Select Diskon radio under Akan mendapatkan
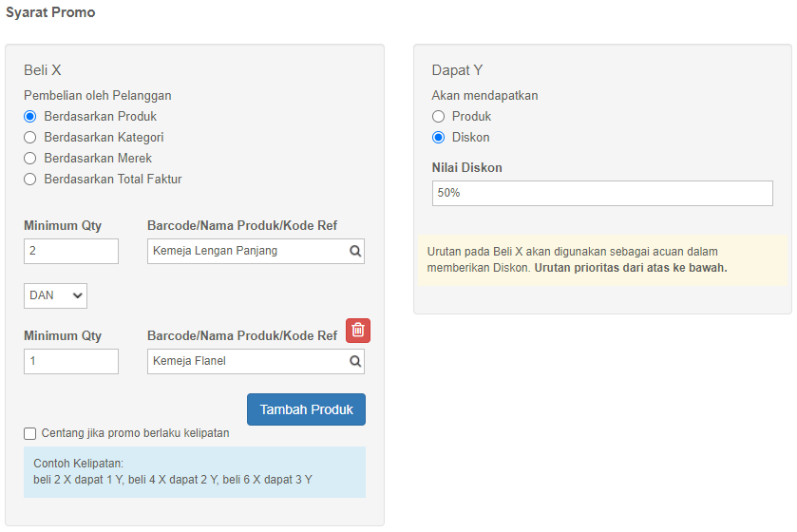Viewport: 797px width, 532px height. [x=438, y=137]
